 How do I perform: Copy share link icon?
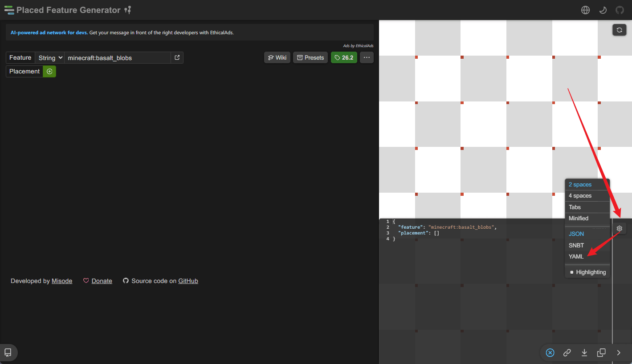click(x=567, y=352)
